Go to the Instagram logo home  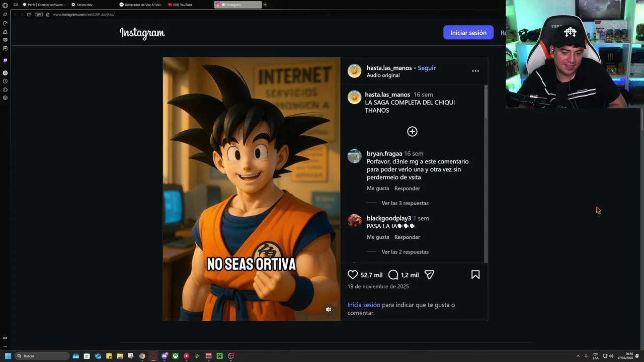click(x=142, y=33)
